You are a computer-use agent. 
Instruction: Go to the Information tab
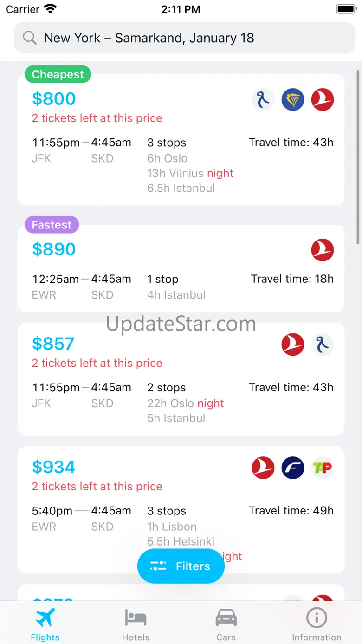click(317, 624)
